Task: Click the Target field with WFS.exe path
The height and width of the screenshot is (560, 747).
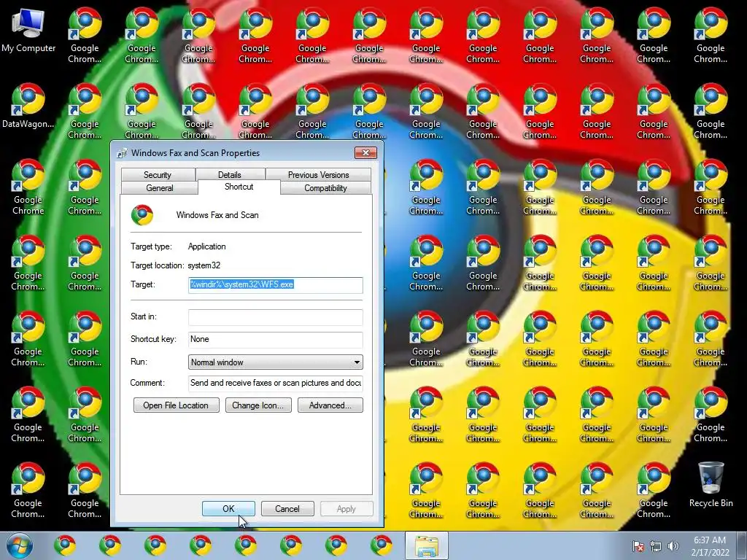Action: point(275,285)
